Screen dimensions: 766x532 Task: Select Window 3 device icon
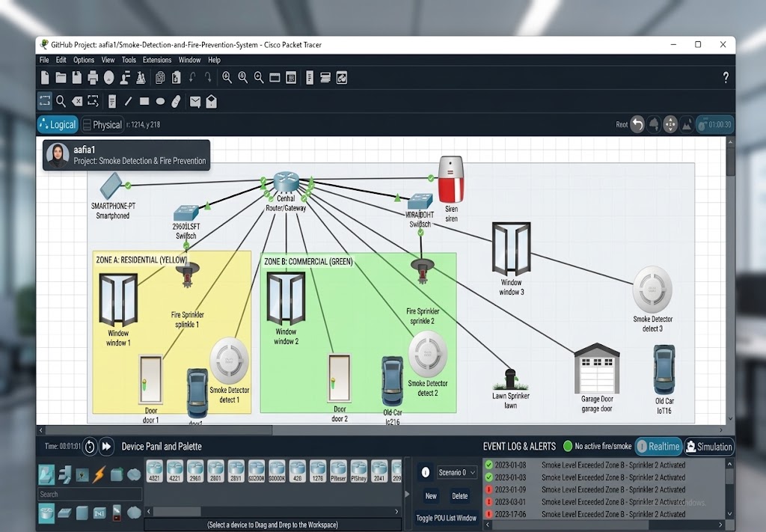tap(511, 249)
